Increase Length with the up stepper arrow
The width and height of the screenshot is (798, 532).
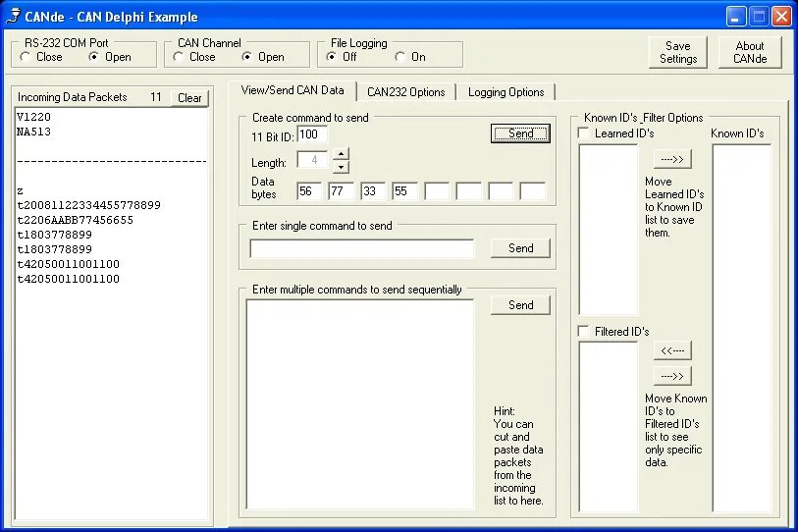tap(341, 154)
